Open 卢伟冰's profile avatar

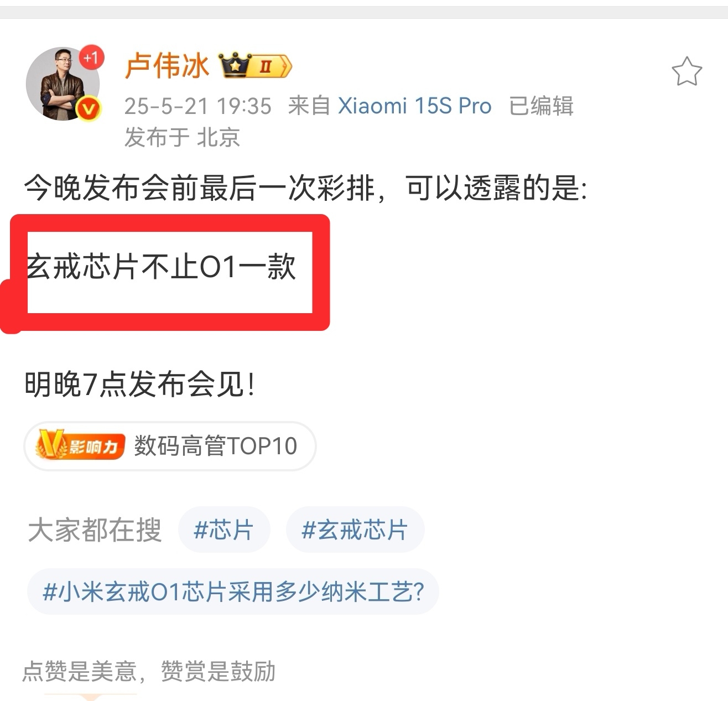(x=63, y=84)
